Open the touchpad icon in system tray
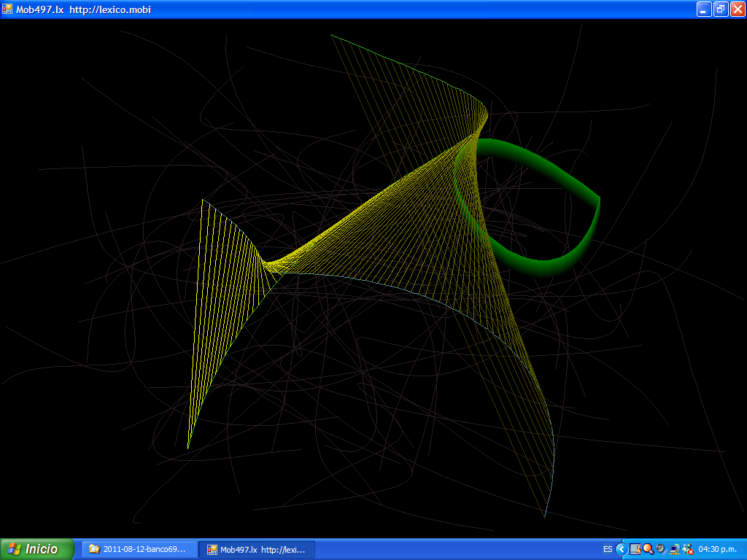747x560 pixels. point(635,549)
